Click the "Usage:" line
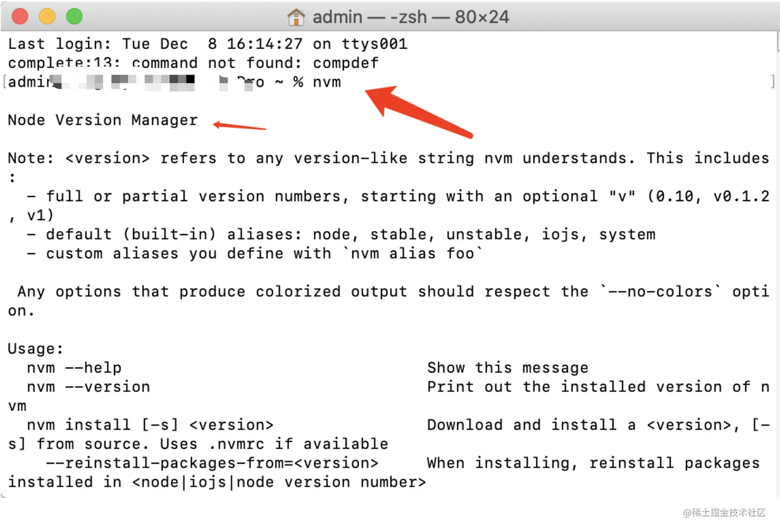Screen dimensions: 780x532 pyautogui.click(x=36, y=349)
